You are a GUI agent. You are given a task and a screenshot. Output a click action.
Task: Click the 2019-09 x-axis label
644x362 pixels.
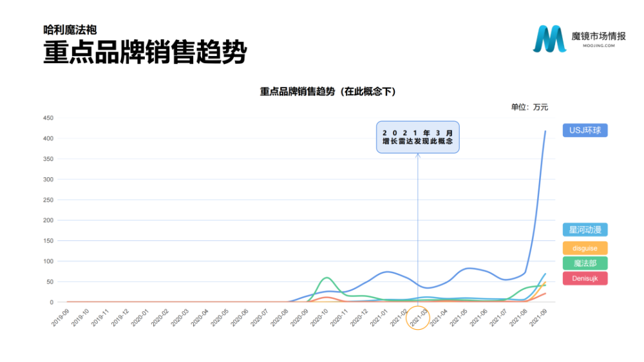coord(61,318)
